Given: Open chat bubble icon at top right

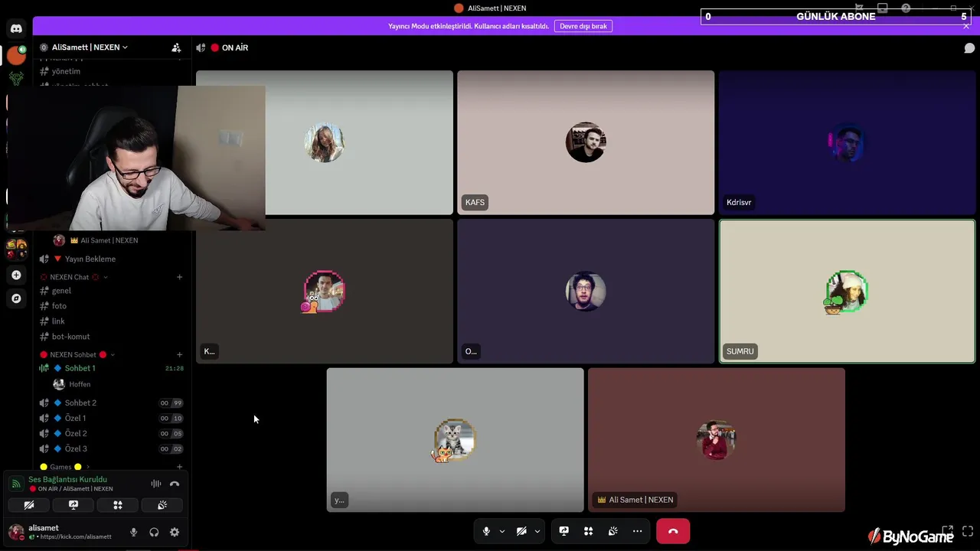Looking at the screenshot, I should pos(969,48).
